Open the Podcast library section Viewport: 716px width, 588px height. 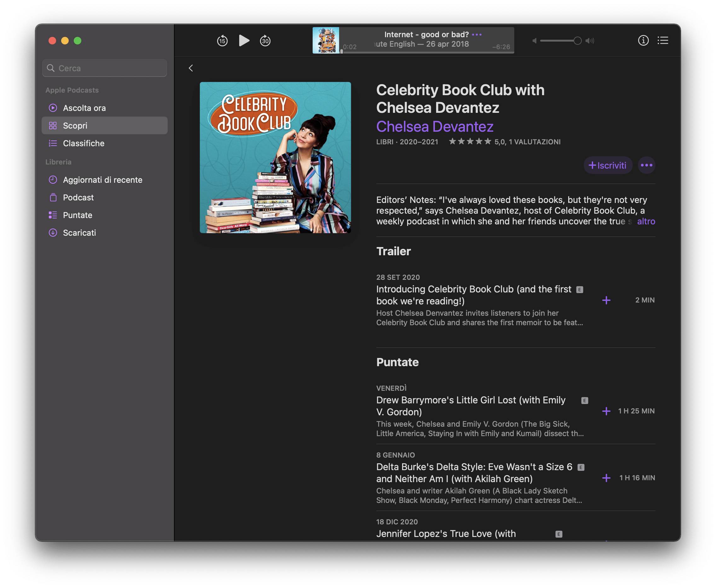click(x=105, y=198)
